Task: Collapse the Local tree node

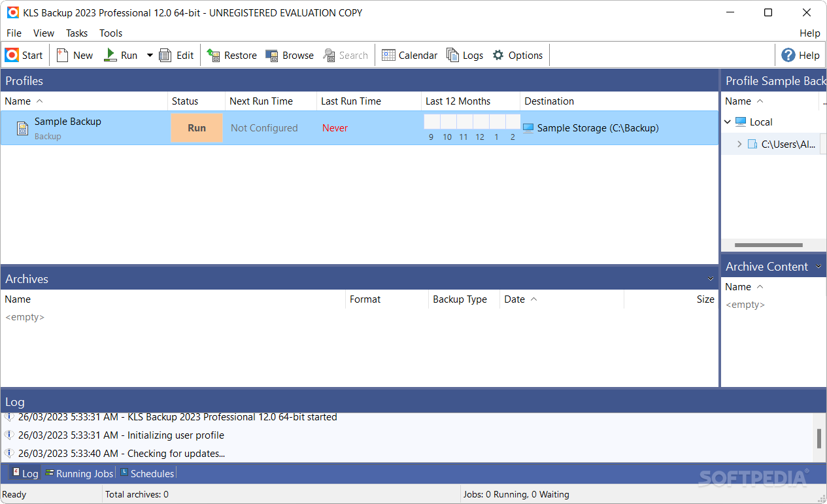Action: pyautogui.click(x=728, y=122)
